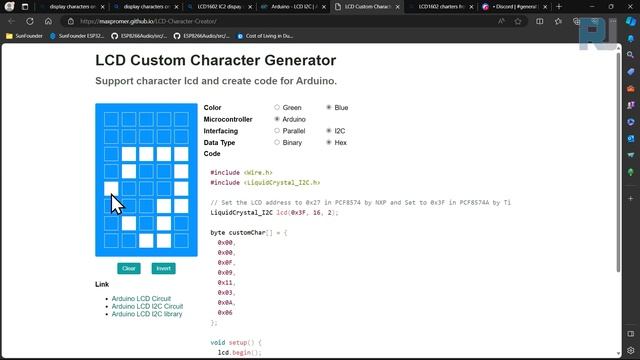This screenshot has height=360, width=640.
Task: Activate the Read aloud icon
Action: (501, 21)
